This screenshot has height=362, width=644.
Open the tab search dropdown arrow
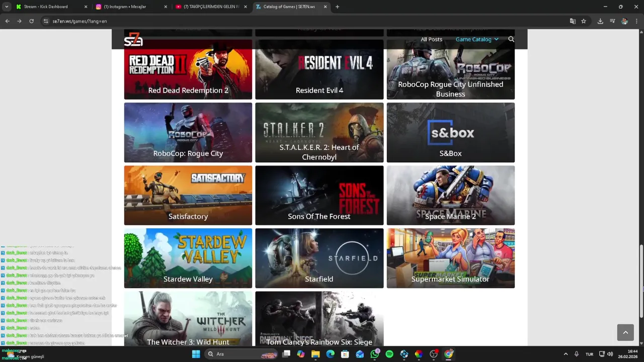pyautogui.click(x=7, y=7)
